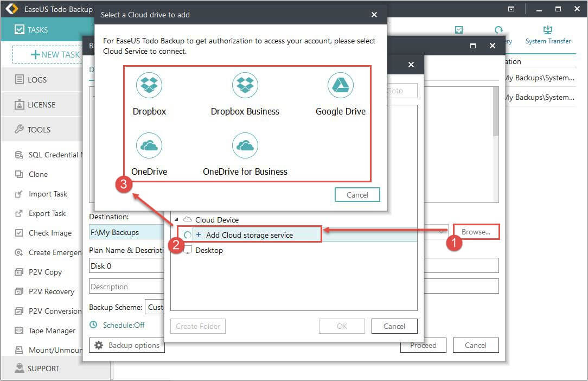
Task: Click the P2V Copy icon
Action: (19, 272)
